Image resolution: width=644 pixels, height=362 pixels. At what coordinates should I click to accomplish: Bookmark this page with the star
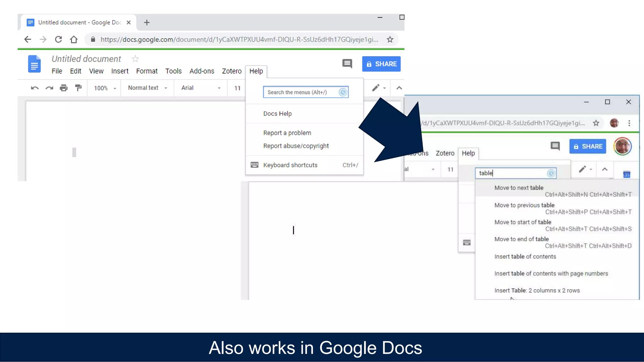coord(390,40)
